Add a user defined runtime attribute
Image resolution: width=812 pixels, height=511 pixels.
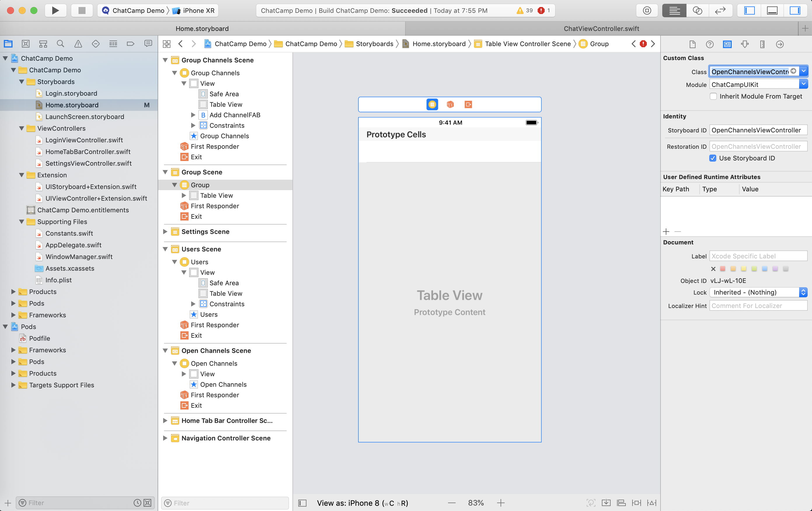(x=666, y=232)
